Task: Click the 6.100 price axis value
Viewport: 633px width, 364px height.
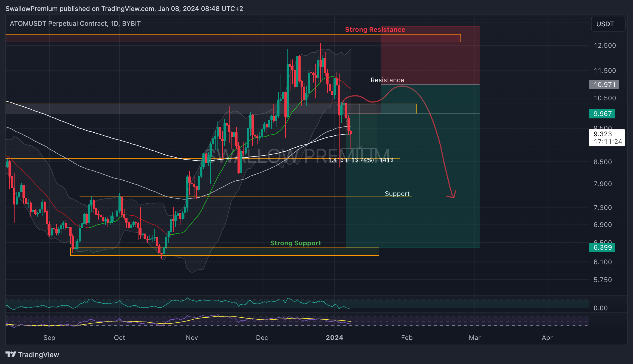Action: [603, 262]
